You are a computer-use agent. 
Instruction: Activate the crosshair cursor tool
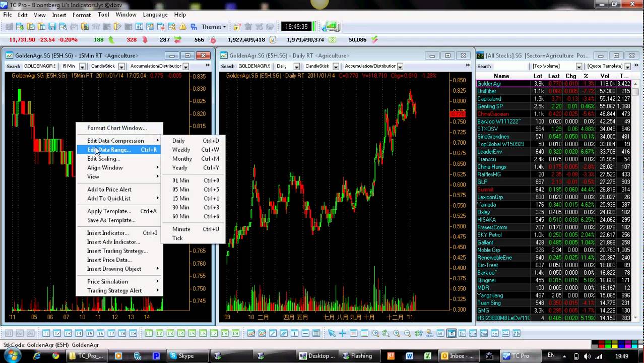[342, 333]
